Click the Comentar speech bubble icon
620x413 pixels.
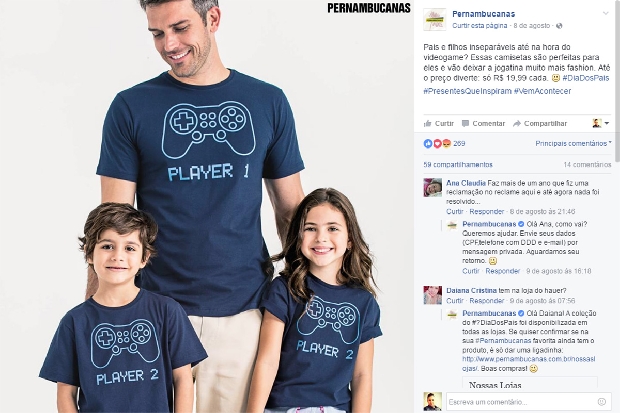465,123
